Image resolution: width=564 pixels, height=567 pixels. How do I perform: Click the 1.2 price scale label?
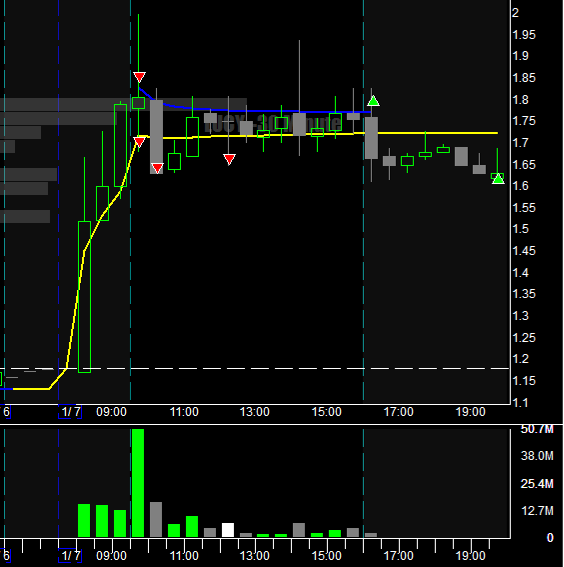point(521,359)
